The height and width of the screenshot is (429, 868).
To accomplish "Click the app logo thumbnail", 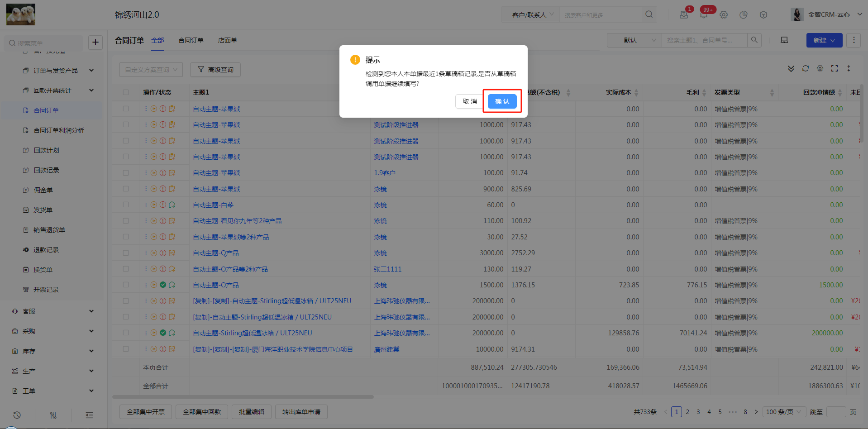I will pyautogui.click(x=21, y=14).
